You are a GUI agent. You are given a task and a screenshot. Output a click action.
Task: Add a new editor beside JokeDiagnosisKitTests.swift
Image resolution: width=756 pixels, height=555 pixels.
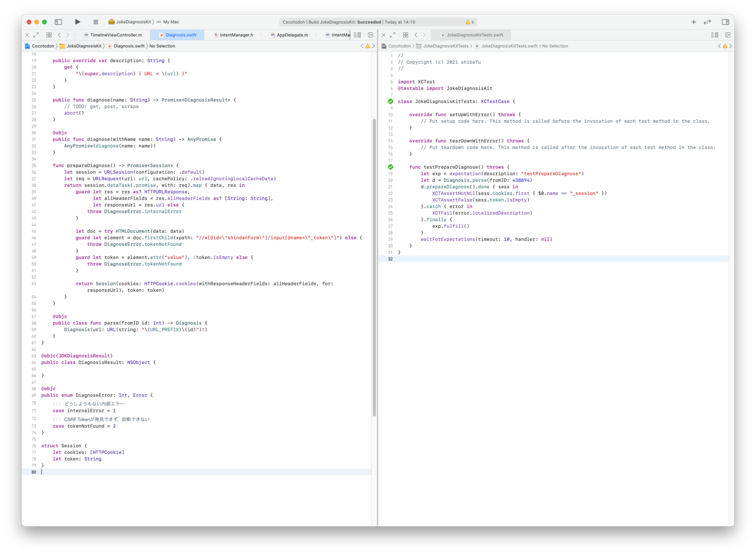click(x=728, y=35)
